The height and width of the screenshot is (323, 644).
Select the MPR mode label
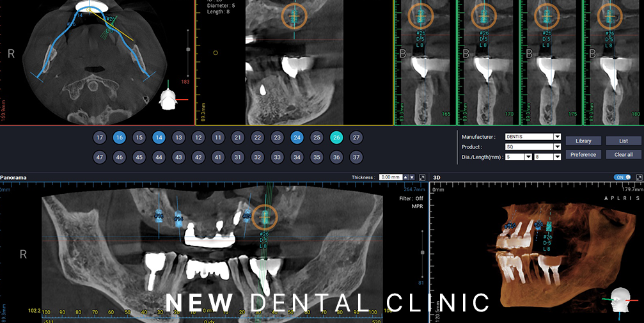click(417, 207)
